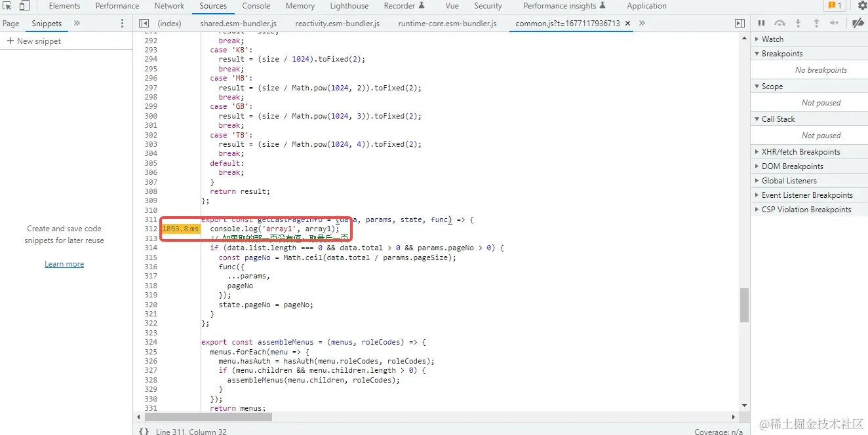Open reactivity.esm-bundler.js file tab

click(337, 23)
